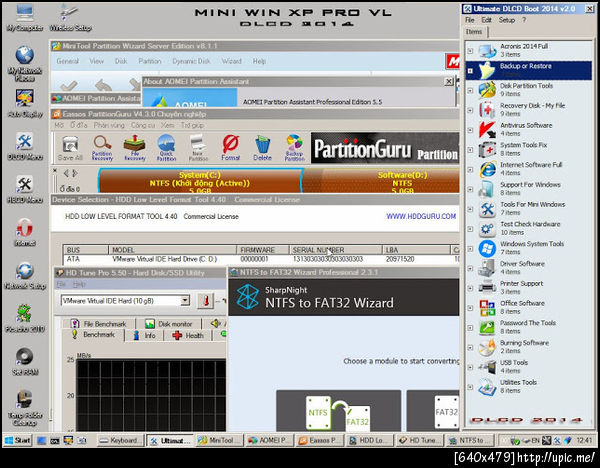The image size is (600, 468).
Task: Expand Internet Software Full group
Action: [x=470, y=170]
